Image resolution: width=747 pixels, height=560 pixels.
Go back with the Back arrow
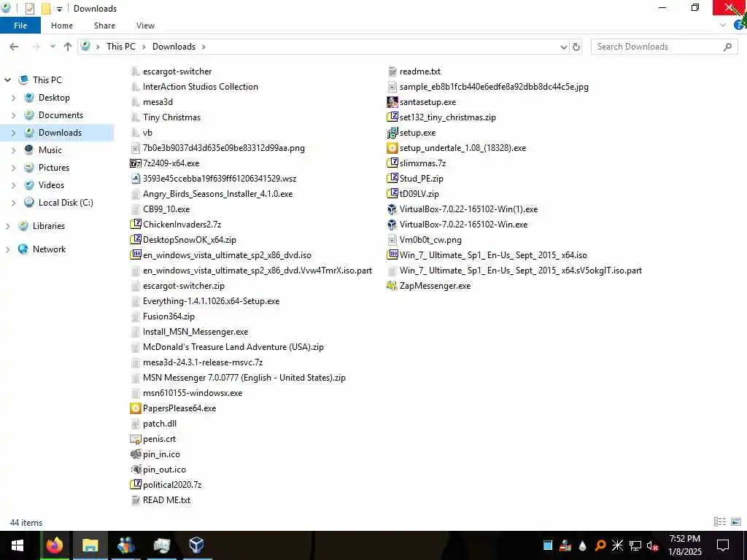click(15, 47)
